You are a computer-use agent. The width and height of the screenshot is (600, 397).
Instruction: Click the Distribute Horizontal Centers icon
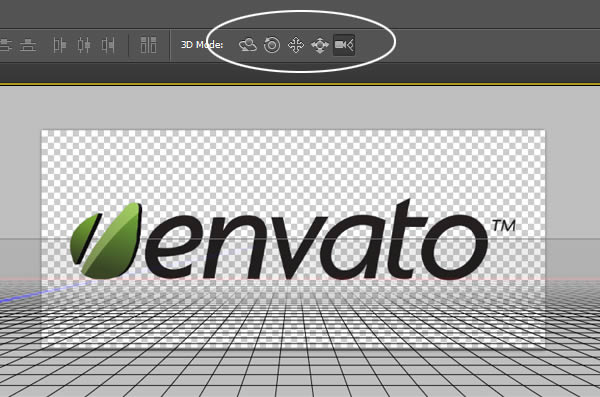click(84, 45)
